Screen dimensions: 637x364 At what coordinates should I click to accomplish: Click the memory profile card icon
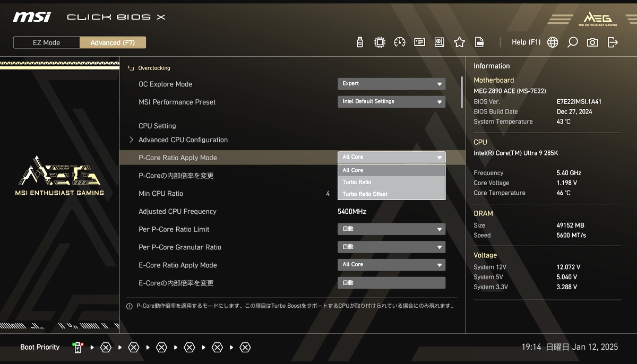point(419,42)
